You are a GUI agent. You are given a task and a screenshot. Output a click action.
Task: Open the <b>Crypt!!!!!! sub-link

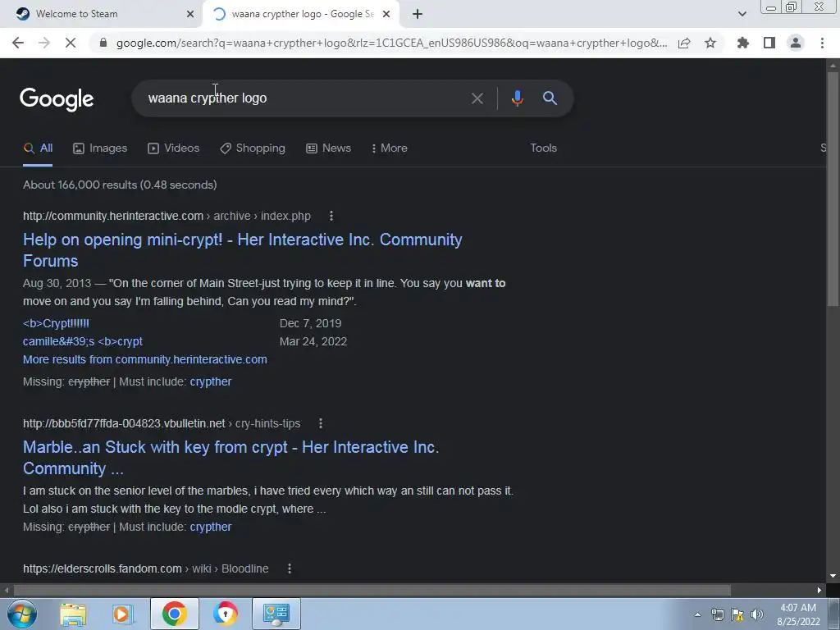click(57, 323)
